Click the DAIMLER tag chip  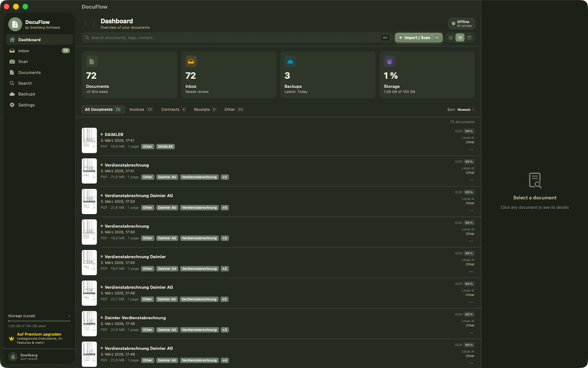coord(165,146)
